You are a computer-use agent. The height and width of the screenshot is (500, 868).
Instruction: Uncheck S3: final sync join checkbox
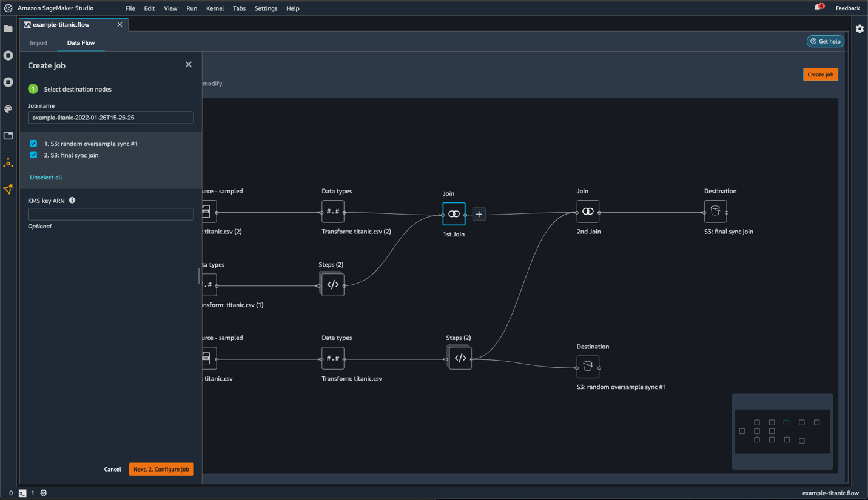[x=33, y=155]
